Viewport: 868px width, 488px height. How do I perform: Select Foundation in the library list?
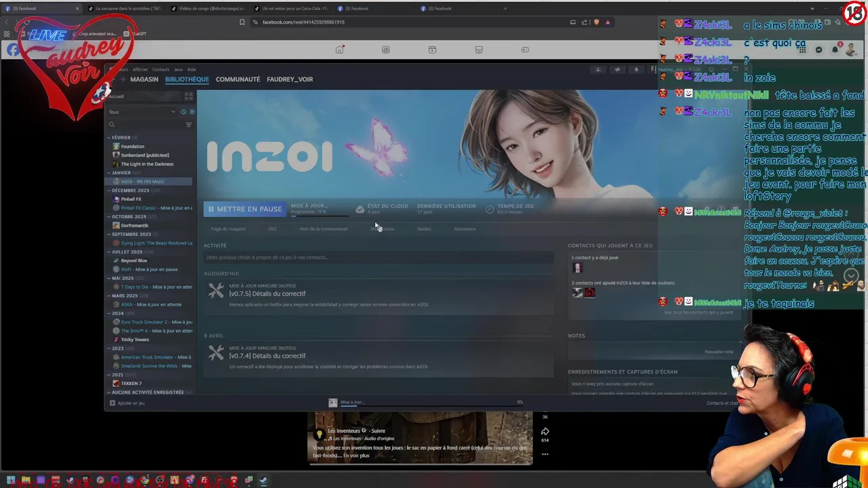pos(132,146)
